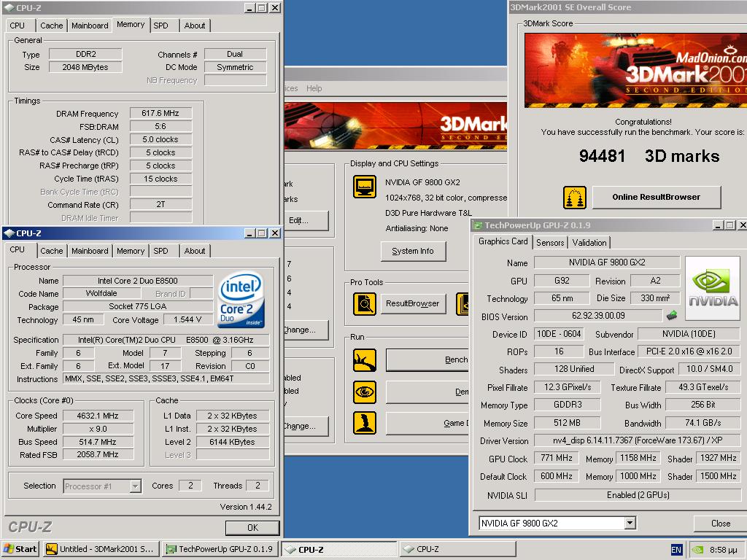Click the ResultBrowser button in Pro Tools
Viewport: 747px width, 560px height.
(x=413, y=303)
